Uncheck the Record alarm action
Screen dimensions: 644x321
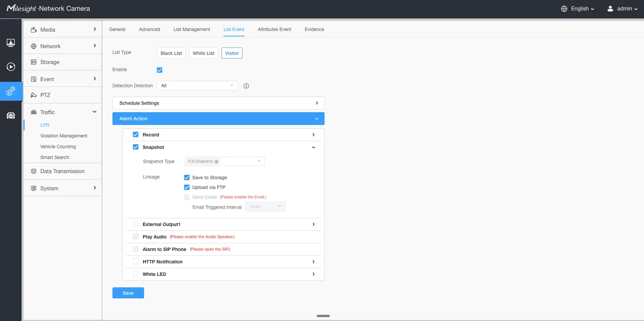coord(136,134)
